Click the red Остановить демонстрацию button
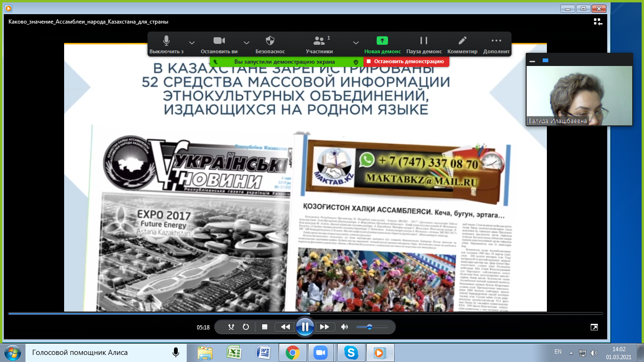 pos(406,61)
